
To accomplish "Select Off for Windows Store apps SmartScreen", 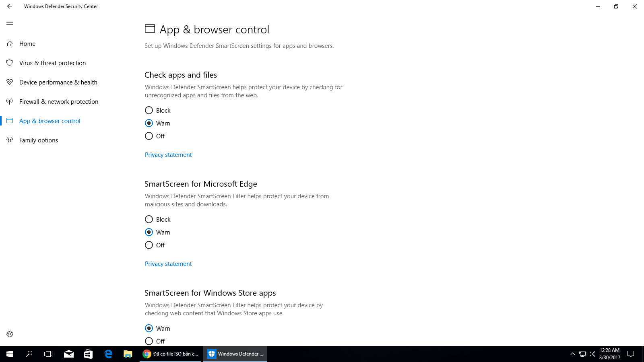I will (x=155, y=341).
